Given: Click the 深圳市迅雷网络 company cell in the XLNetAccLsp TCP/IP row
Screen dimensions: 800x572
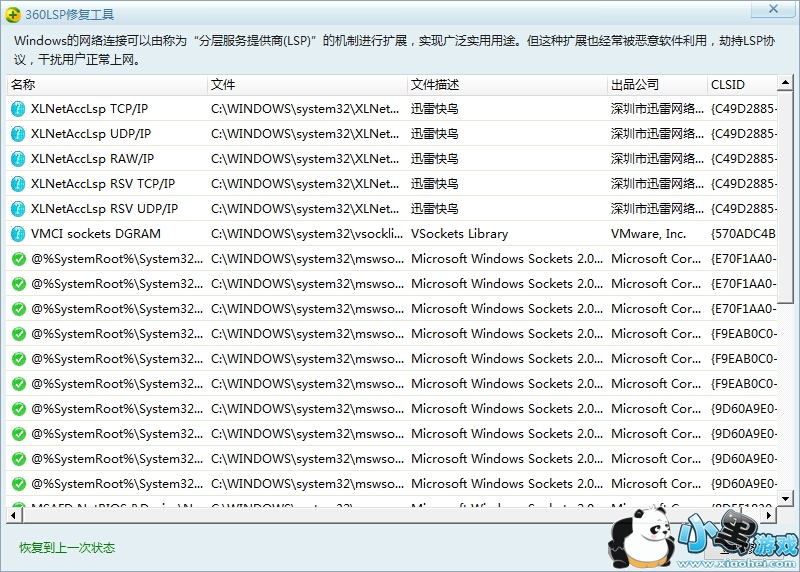Looking at the screenshot, I should pos(657,109).
